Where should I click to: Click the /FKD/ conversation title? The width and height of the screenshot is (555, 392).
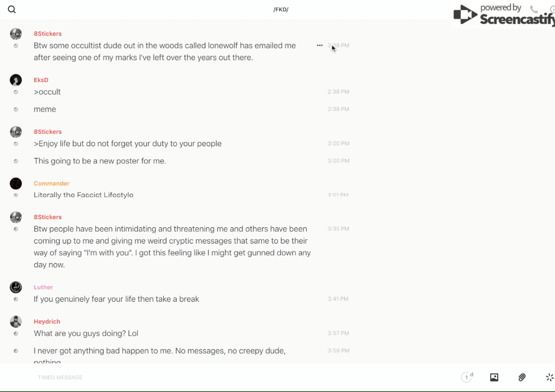[281, 10]
